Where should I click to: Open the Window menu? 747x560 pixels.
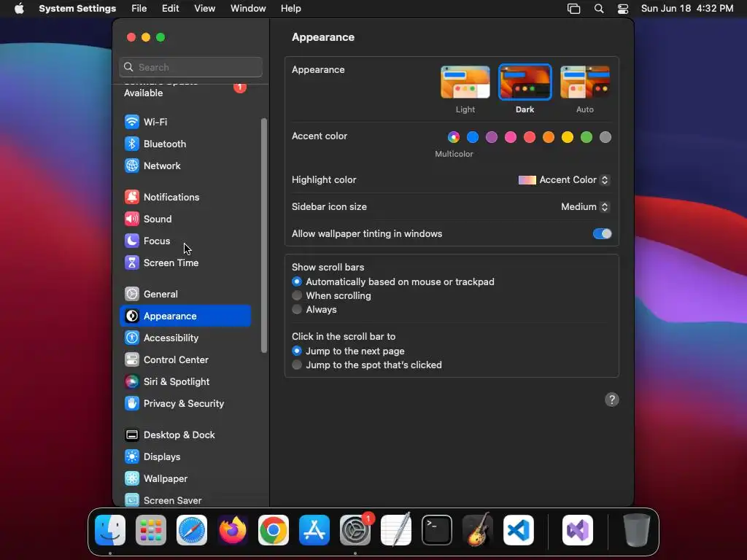click(248, 9)
